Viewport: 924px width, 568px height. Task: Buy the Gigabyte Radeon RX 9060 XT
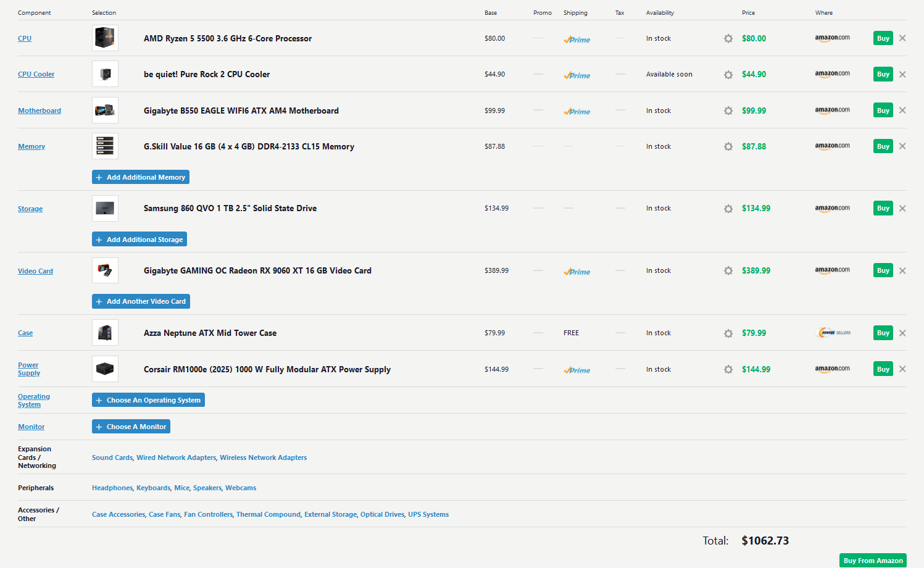coord(883,270)
